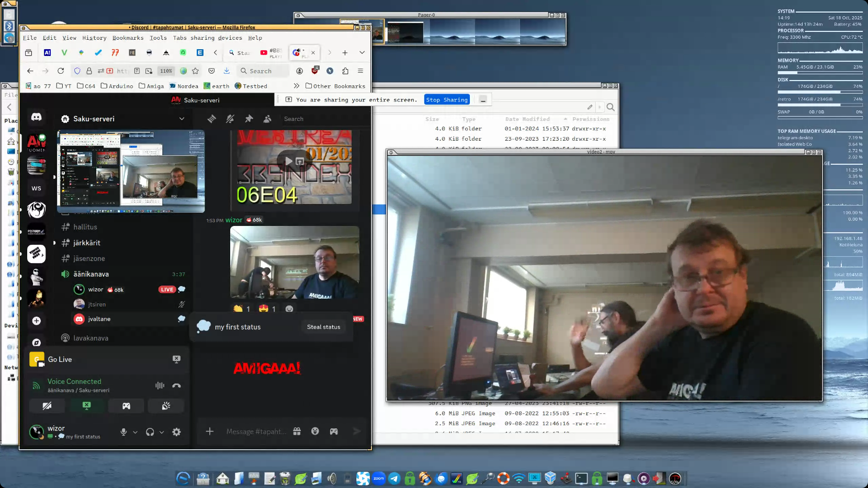Screen dimensions: 868x488
Task: Open the Threads icon in channel header
Action: [211, 119]
